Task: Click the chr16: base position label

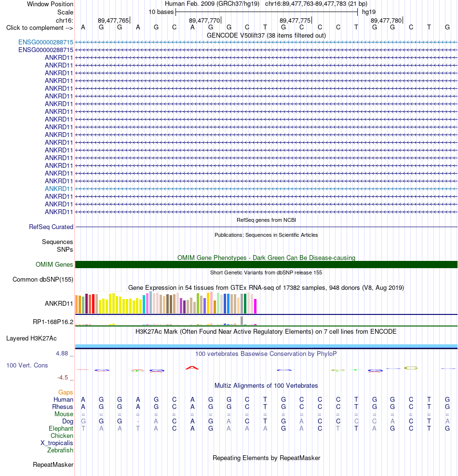Action: pyautogui.click(x=64, y=20)
